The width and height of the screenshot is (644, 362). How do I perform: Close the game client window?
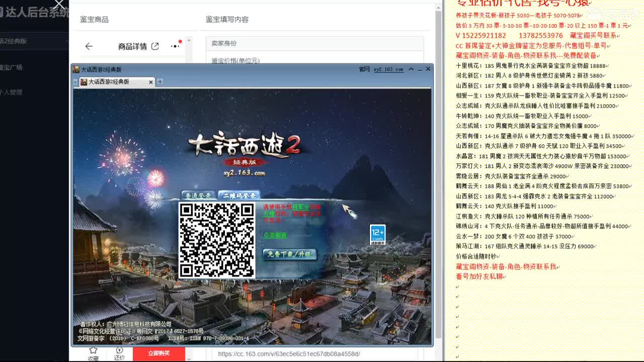click(x=428, y=69)
